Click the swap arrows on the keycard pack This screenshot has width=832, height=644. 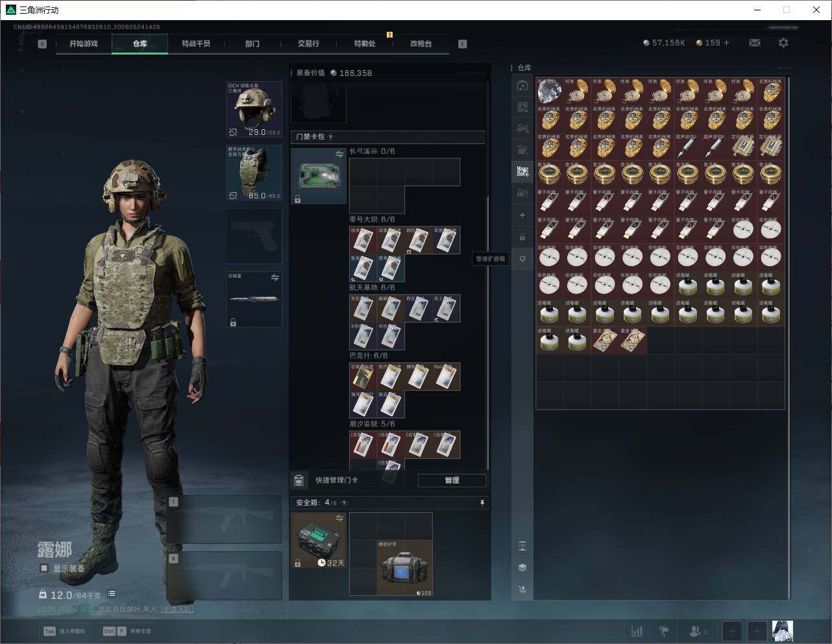(339, 154)
